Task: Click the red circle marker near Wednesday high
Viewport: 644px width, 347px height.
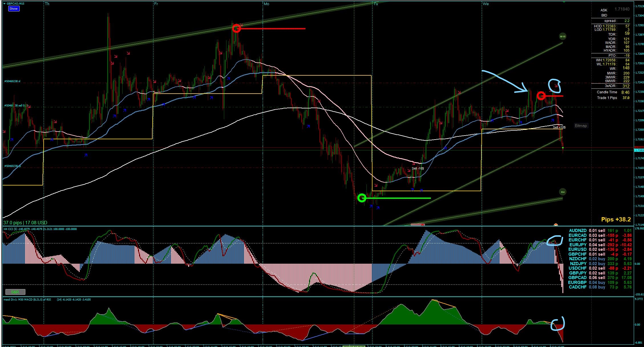Action: click(x=541, y=96)
